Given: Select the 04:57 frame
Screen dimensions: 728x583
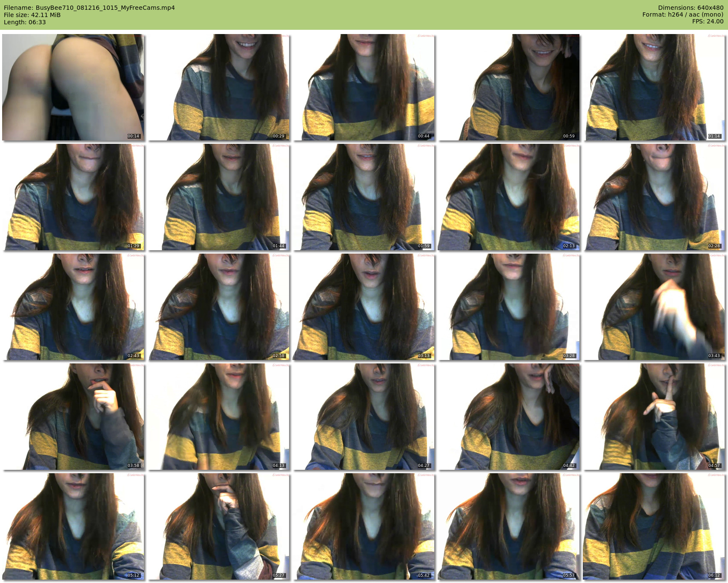Looking at the screenshot, I should [x=654, y=417].
